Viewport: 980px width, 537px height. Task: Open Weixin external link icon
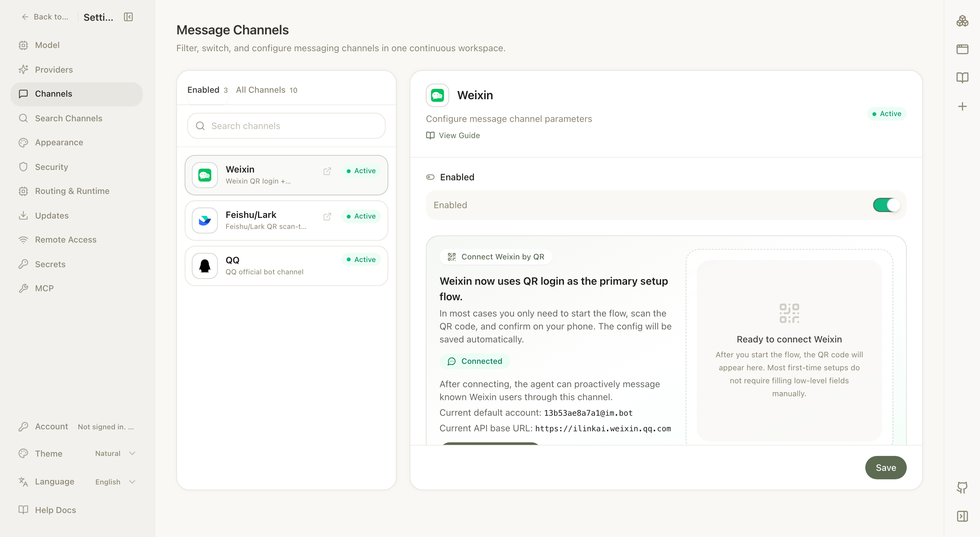[x=327, y=171]
